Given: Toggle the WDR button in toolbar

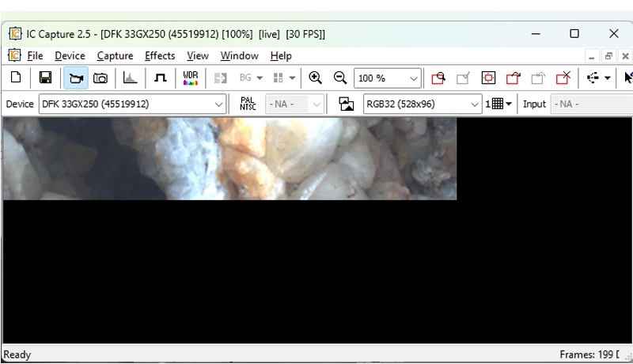Looking at the screenshot, I should [x=190, y=78].
